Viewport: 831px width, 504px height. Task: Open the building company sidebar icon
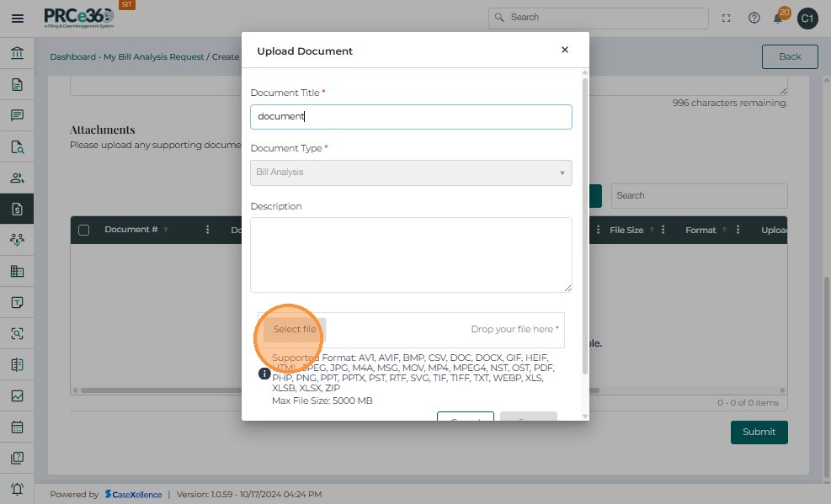pos(17,271)
